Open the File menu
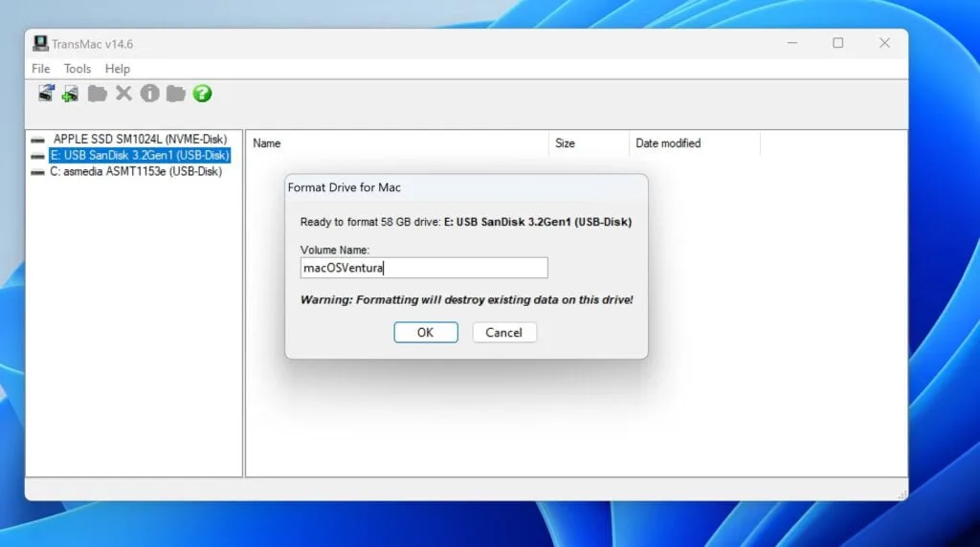Screen dimensions: 980x547 (40, 69)
